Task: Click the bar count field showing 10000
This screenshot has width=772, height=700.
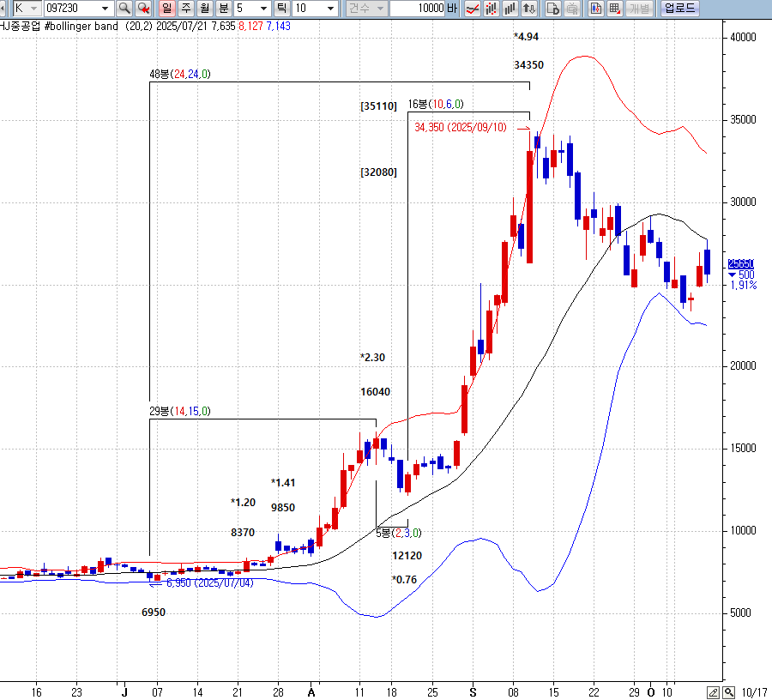Action: point(417,9)
